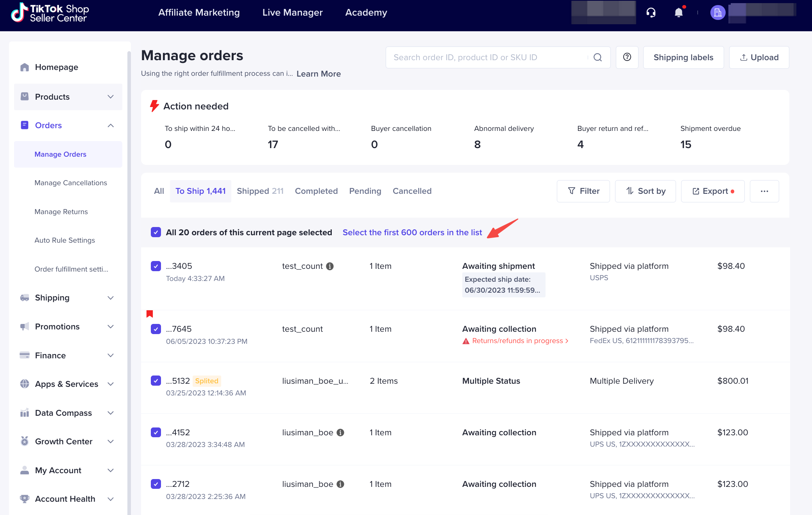Viewport: 812px width, 515px height.
Task: Click the TikTok Shop Seller Center logo
Action: coord(50,13)
